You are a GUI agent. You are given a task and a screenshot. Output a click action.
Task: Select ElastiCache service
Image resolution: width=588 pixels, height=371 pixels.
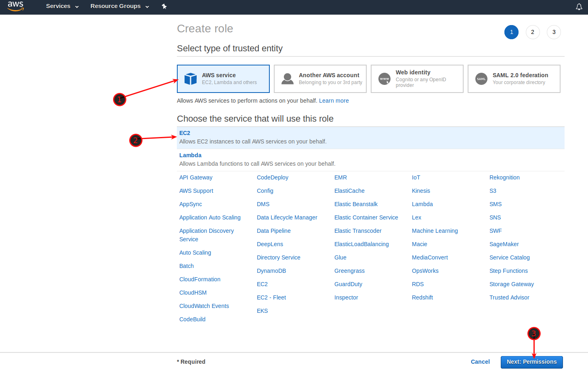click(349, 191)
